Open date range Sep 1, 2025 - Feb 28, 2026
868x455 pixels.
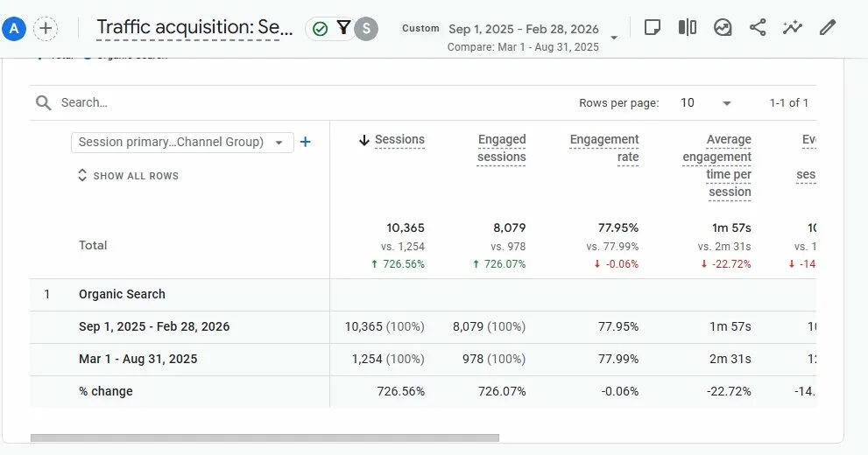click(524, 29)
